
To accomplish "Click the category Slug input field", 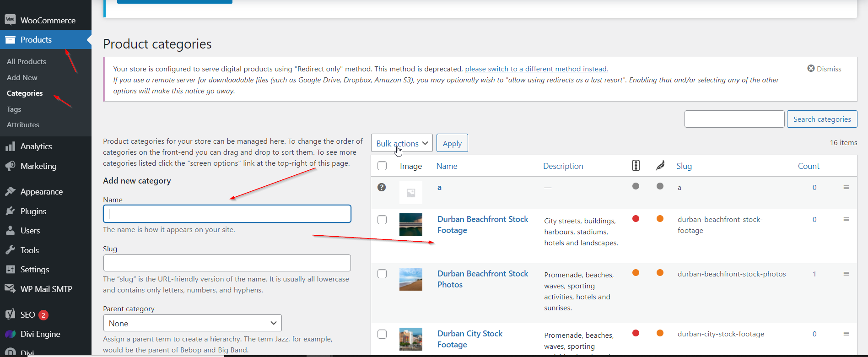I will point(227,263).
